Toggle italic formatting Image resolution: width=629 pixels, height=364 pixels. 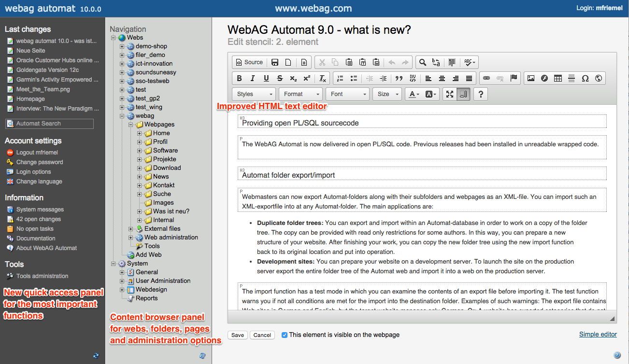(252, 78)
